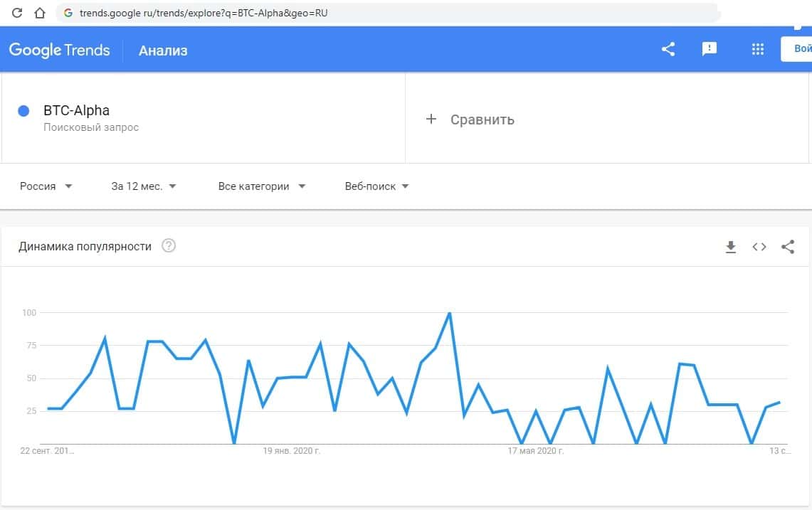The image size is (812, 510).
Task: Click the BTC-Alpha search term field
Action: click(77, 110)
